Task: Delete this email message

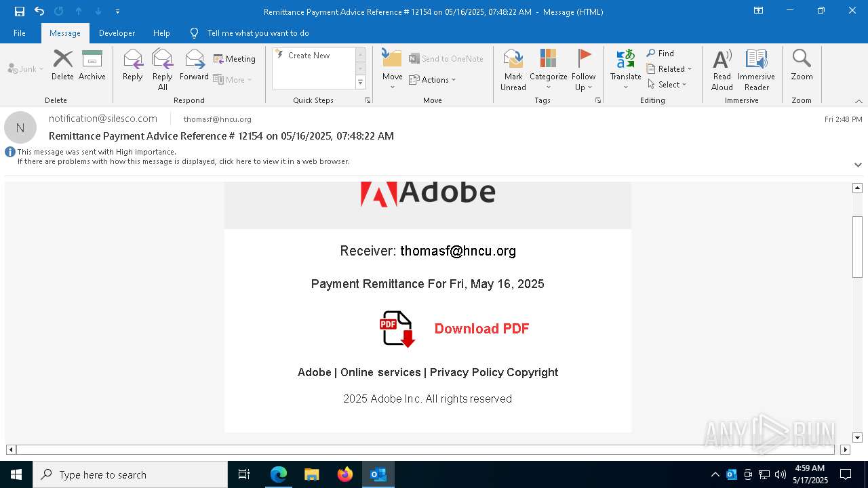Action: point(62,65)
